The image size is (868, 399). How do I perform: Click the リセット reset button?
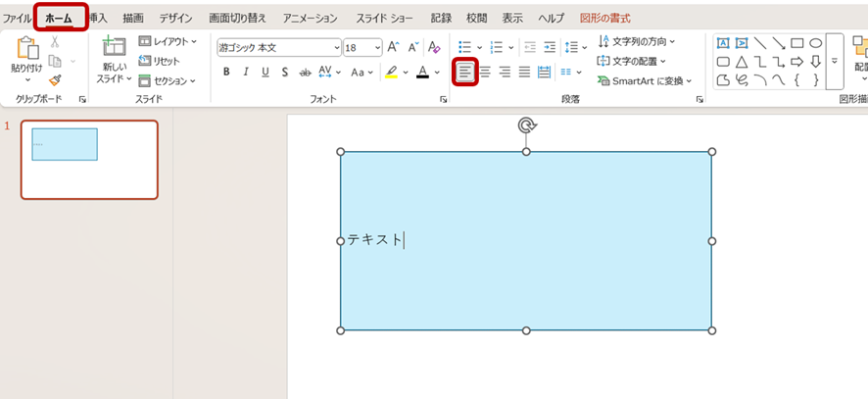pyautogui.click(x=159, y=61)
